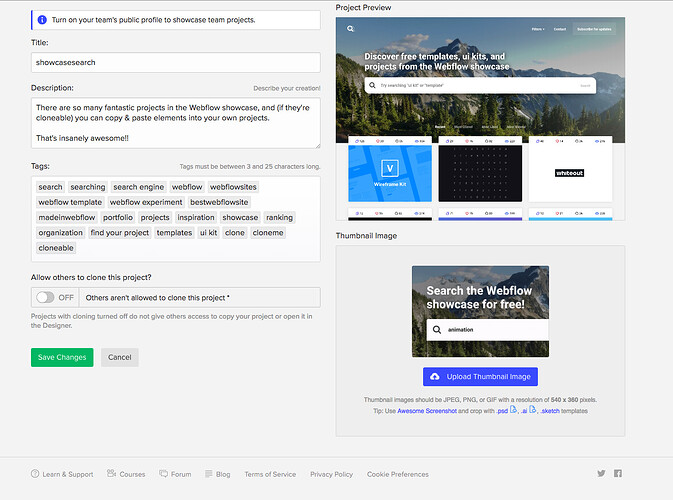Select the 'projects' tag

155,218
